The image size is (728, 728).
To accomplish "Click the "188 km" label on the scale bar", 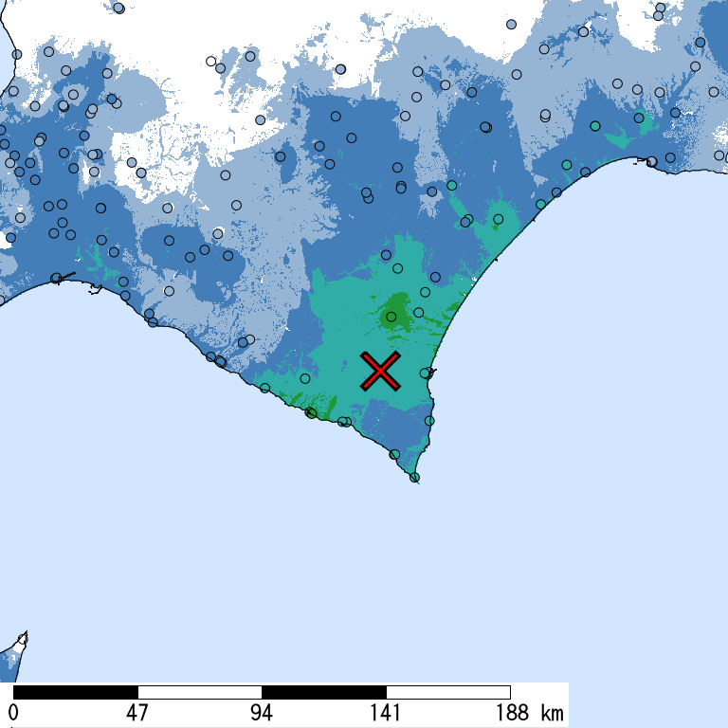I will pos(530,713).
